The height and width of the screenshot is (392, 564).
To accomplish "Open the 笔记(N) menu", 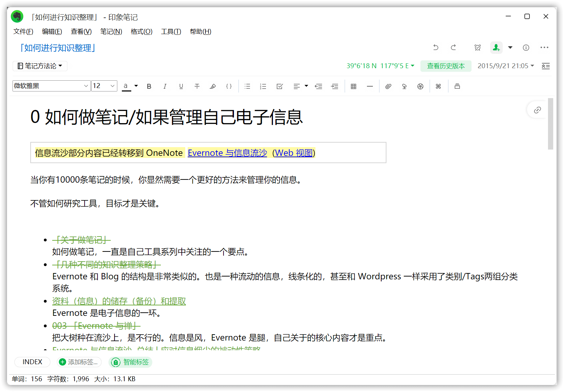I will 111,32.
